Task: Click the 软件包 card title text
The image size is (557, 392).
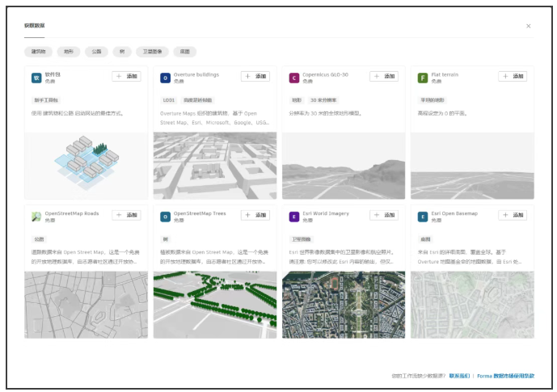Action: tap(53, 75)
